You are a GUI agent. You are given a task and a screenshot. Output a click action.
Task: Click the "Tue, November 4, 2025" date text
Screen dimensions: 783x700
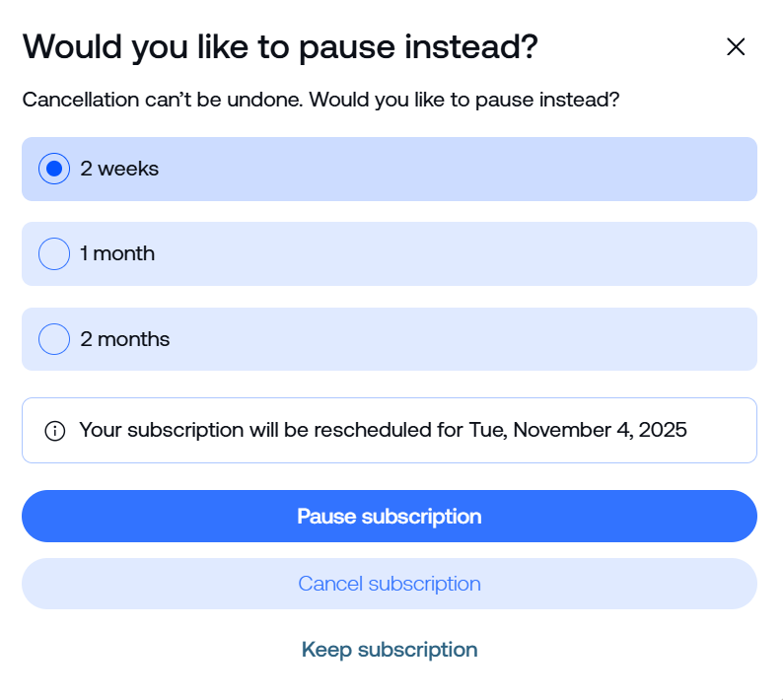click(600, 431)
